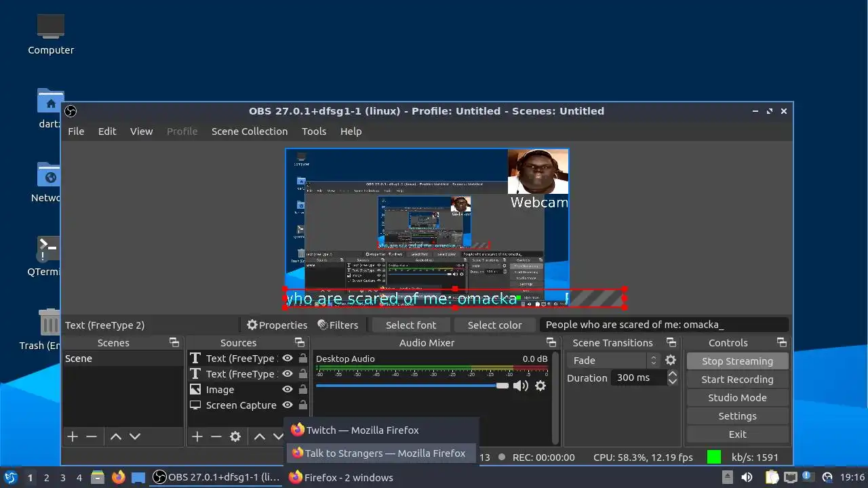Lock the Screen Capture source
This screenshot has height=488, width=868.
(x=303, y=405)
